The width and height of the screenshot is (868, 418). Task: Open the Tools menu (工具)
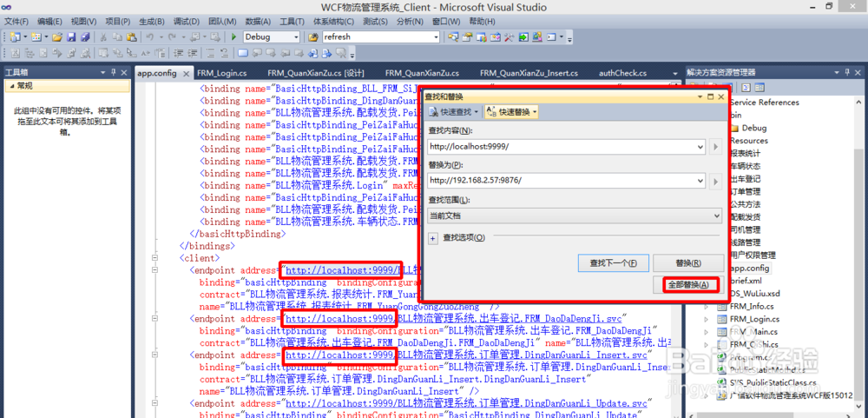292,22
